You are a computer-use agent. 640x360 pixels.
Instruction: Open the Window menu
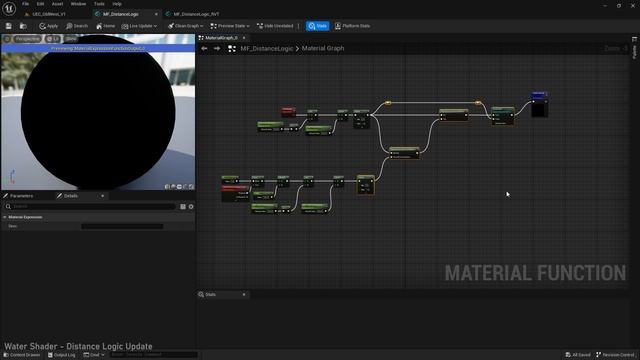[x=78, y=4]
